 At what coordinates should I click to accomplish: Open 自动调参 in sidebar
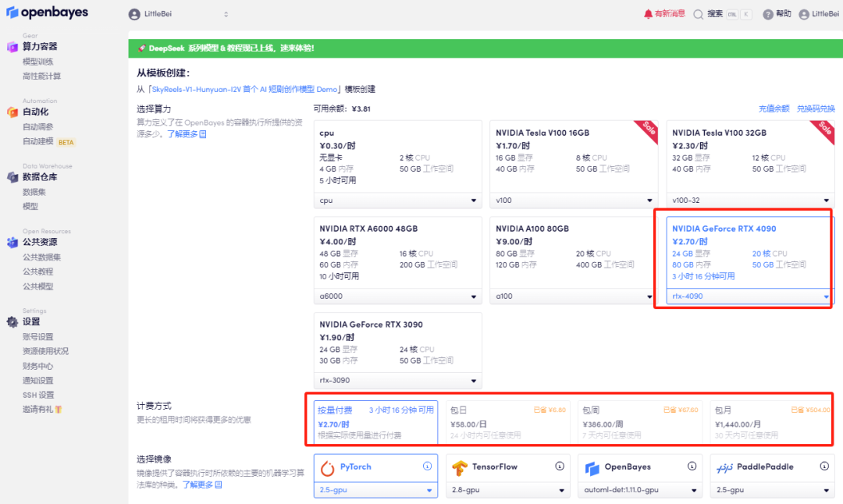(37, 127)
